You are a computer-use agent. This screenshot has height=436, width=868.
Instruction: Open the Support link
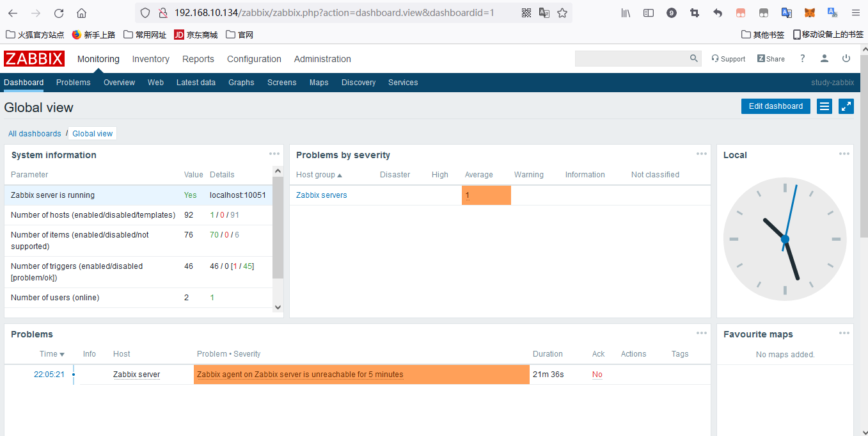tap(729, 59)
